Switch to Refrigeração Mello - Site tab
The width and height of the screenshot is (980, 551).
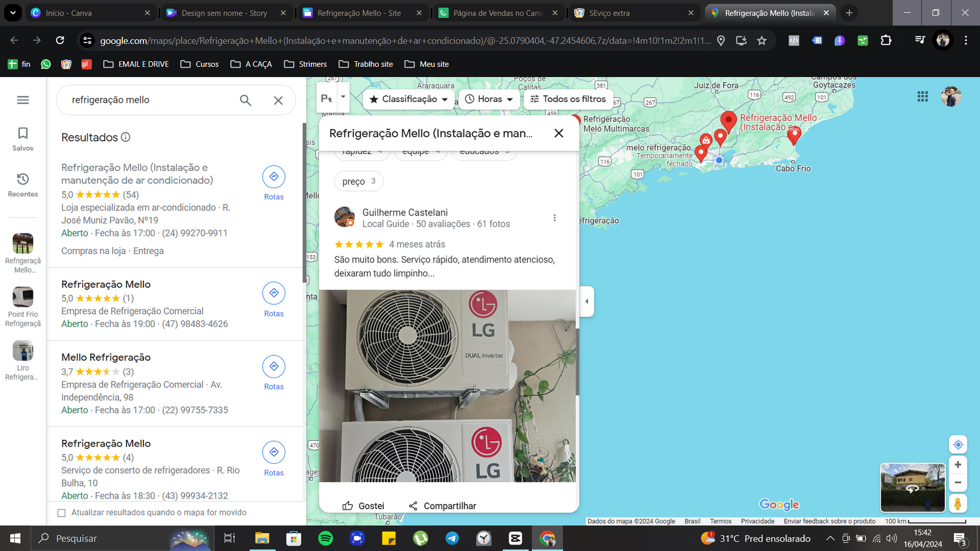[x=362, y=12]
